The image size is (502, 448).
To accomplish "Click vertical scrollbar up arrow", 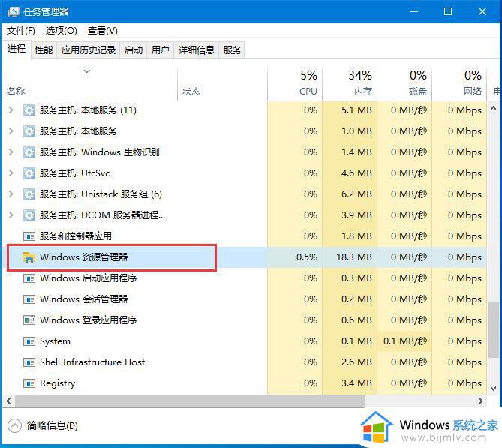I will tap(493, 109).
